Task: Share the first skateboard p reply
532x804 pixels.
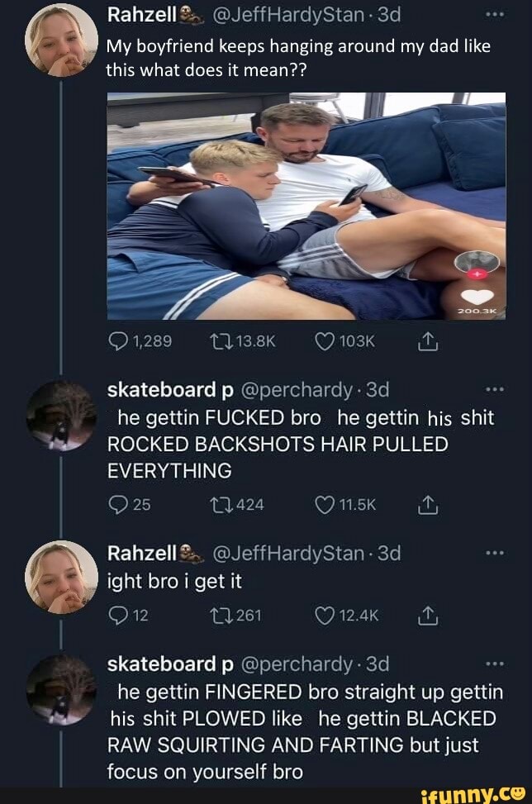Action: [x=427, y=506]
